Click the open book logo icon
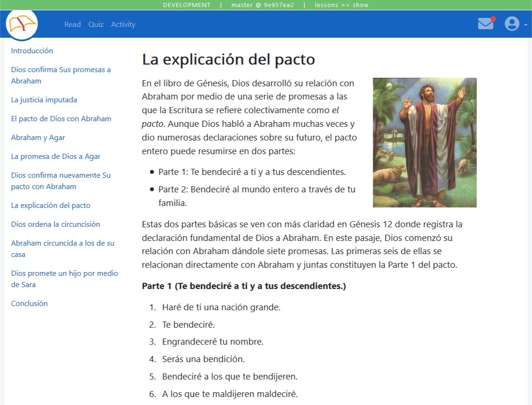 [x=22, y=25]
